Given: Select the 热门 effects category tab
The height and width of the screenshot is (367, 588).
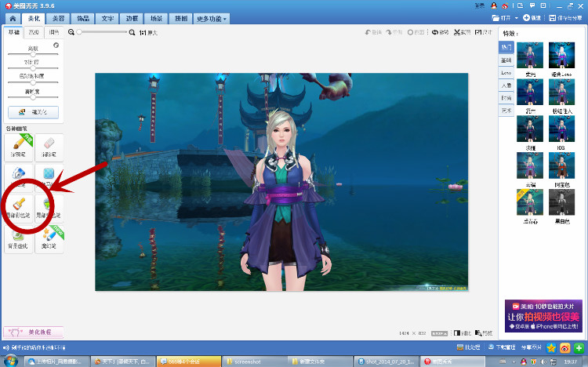Looking at the screenshot, I should pyautogui.click(x=506, y=47).
